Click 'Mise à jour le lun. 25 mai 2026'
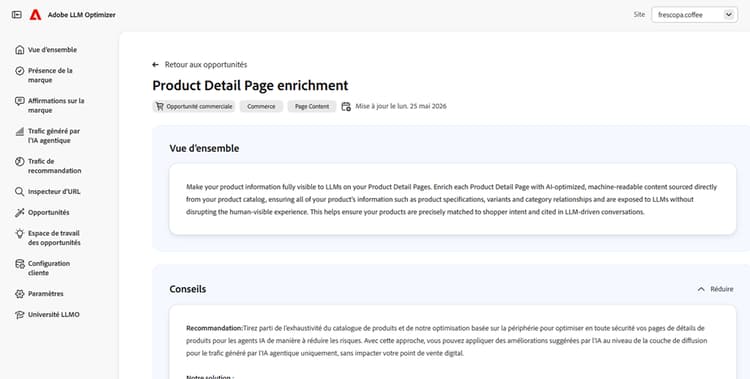The width and height of the screenshot is (750, 379). 401,106
